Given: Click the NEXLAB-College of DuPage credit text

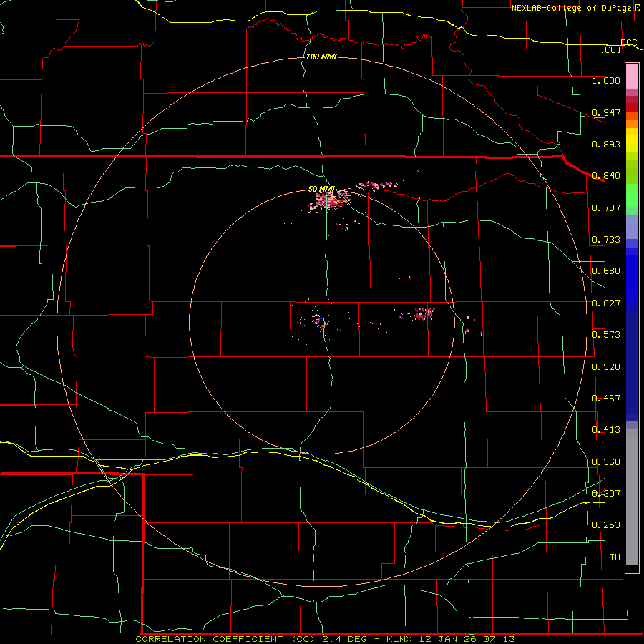Looking at the screenshot, I should click(x=572, y=8).
